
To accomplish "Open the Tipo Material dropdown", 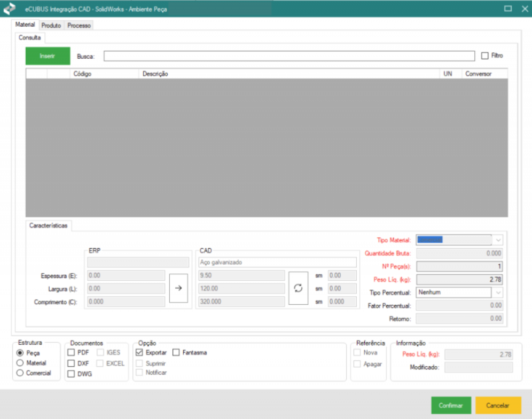I will pyautogui.click(x=498, y=240).
